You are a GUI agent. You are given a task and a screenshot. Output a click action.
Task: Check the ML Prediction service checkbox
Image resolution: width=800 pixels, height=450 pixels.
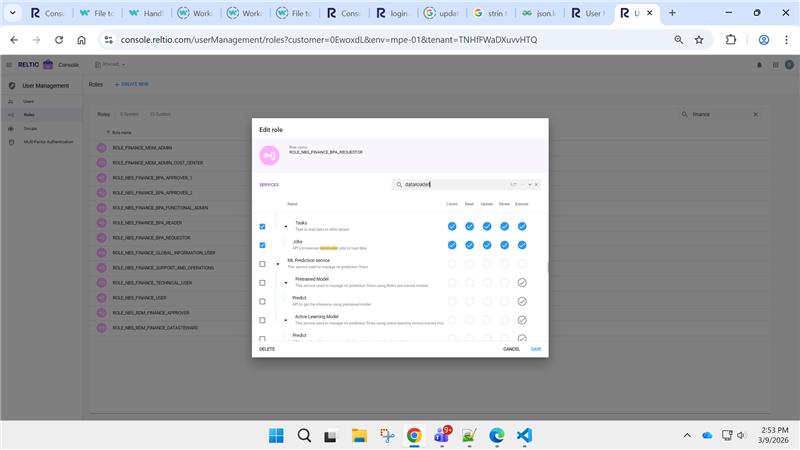click(262, 264)
